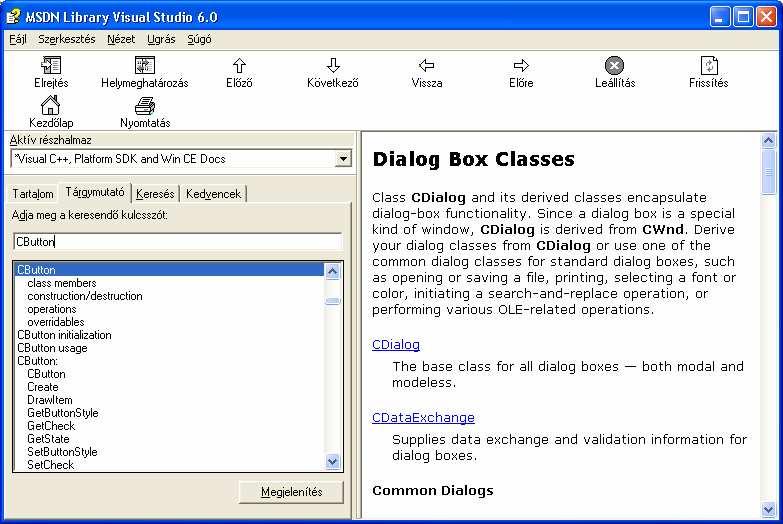Click the Megjelenítés button

(291, 492)
